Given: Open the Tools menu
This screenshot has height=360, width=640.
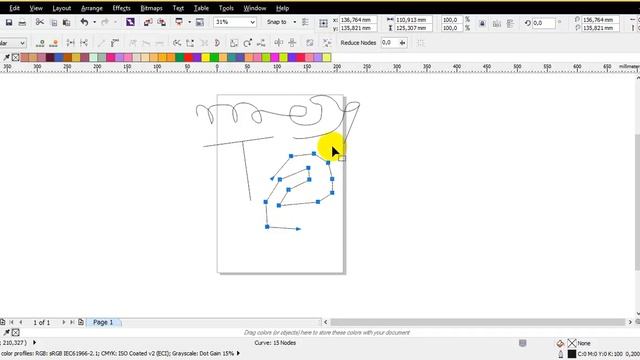Looking at the screenshot, I should [x=226, y=8].
